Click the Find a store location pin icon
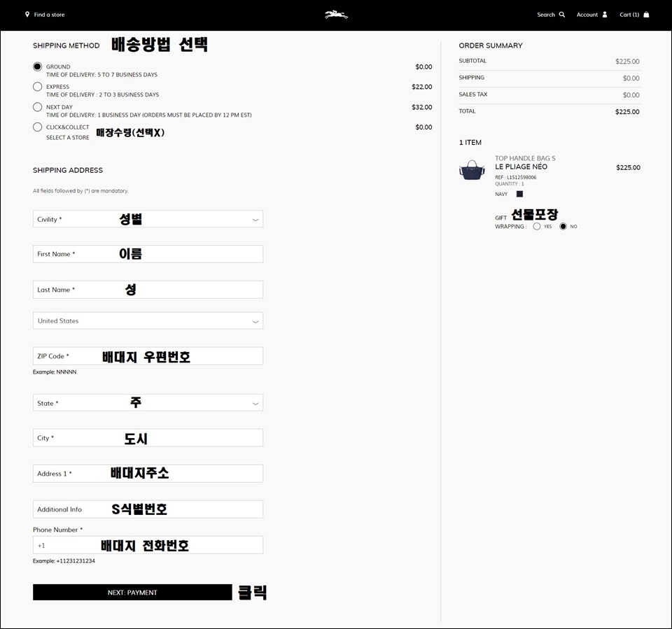This screenshot has height=629, width=672. [27, 14]
